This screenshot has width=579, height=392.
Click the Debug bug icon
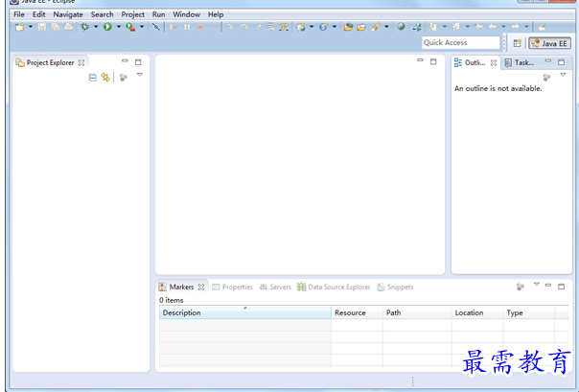[85, 27]
